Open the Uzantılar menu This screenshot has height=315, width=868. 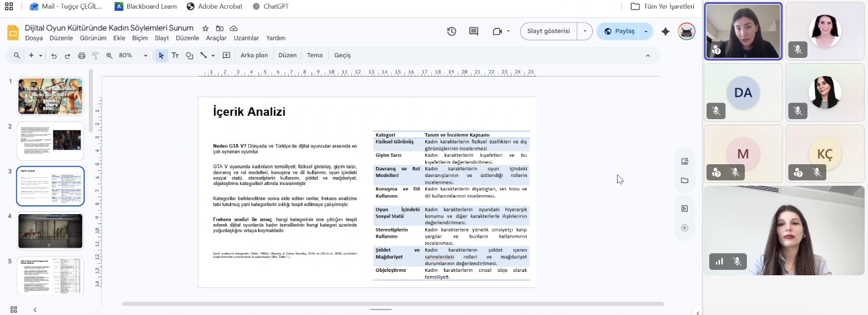(246, 38)
